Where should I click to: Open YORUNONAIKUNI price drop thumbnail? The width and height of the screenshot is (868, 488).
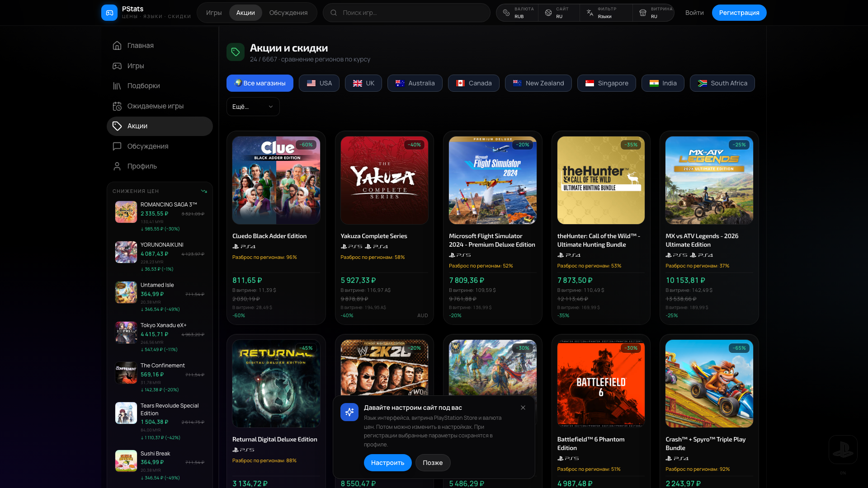coord(126,252)
